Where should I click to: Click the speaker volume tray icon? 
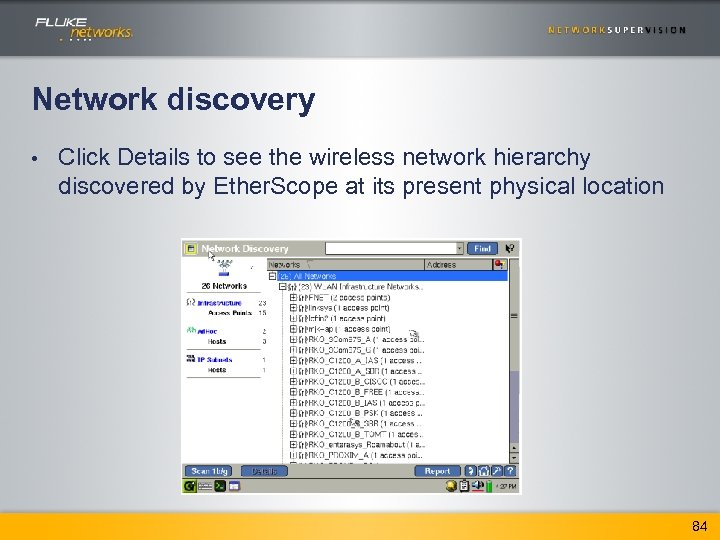point(478,486)
